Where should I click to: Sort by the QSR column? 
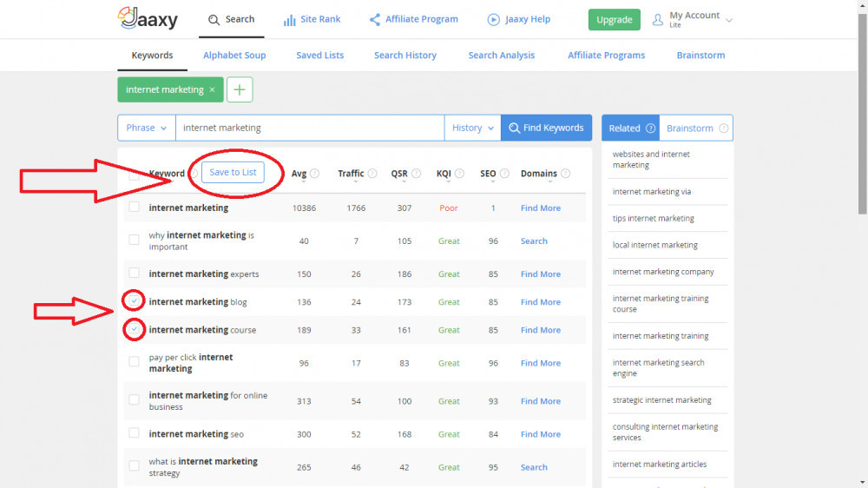(399, 174)
